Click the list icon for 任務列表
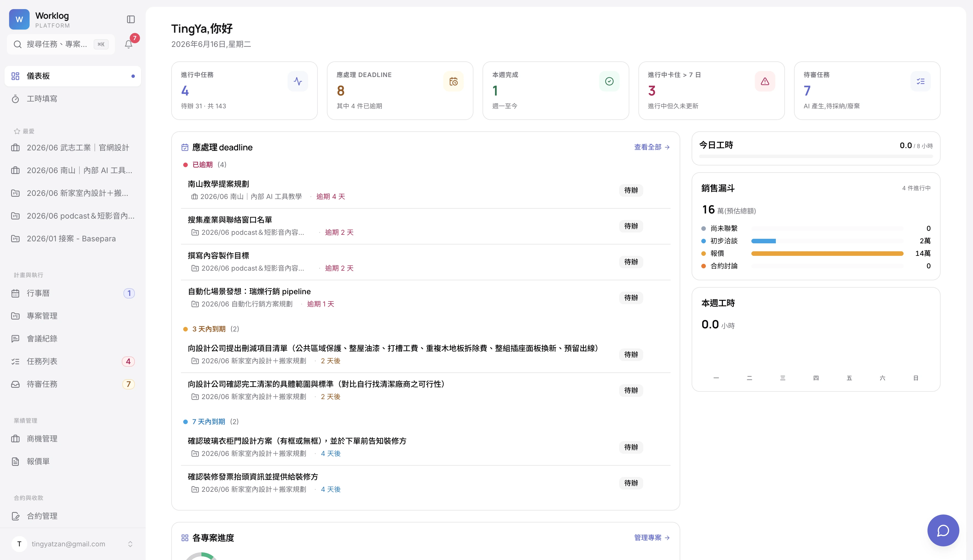This screenshot has width=973, height=560. tap(15, 361)
